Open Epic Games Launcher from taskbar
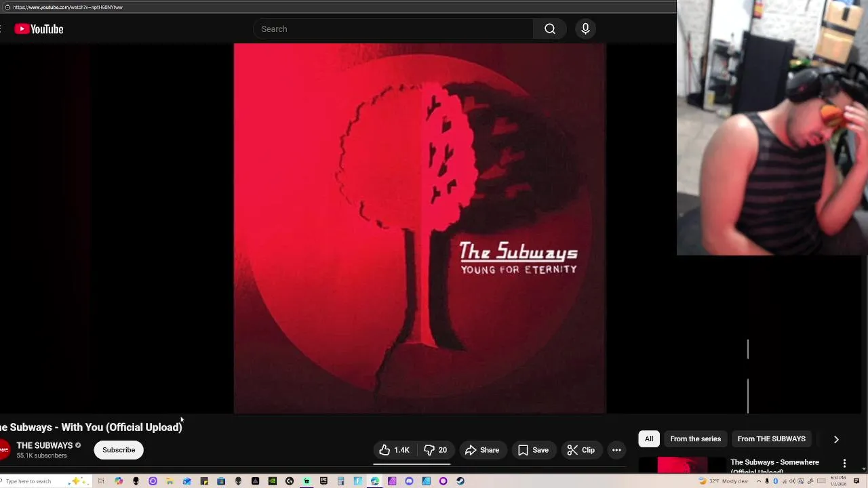868x488 pixels. click(x=323, y=481)
